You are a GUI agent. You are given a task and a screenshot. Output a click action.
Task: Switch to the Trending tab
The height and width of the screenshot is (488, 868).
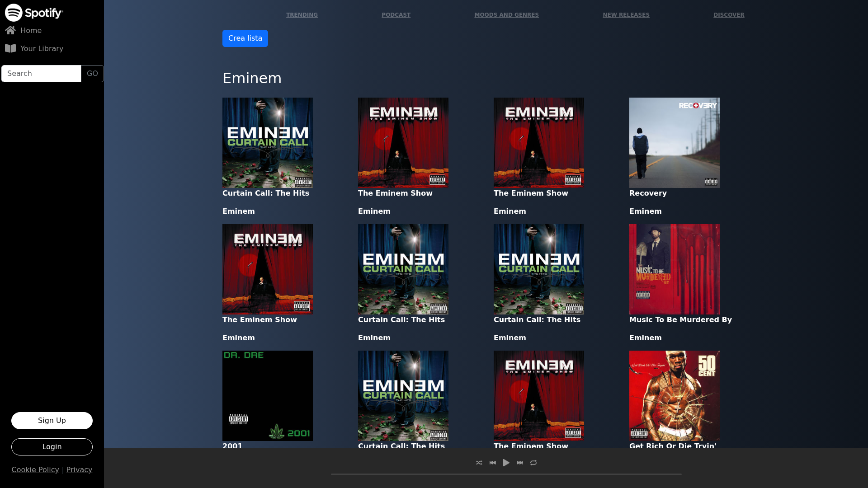tap(302, 14)
